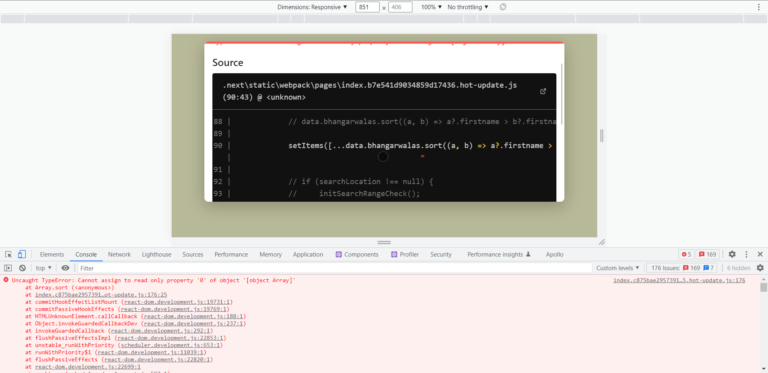Open the 100% zoom dropdown

pos(432,7)
